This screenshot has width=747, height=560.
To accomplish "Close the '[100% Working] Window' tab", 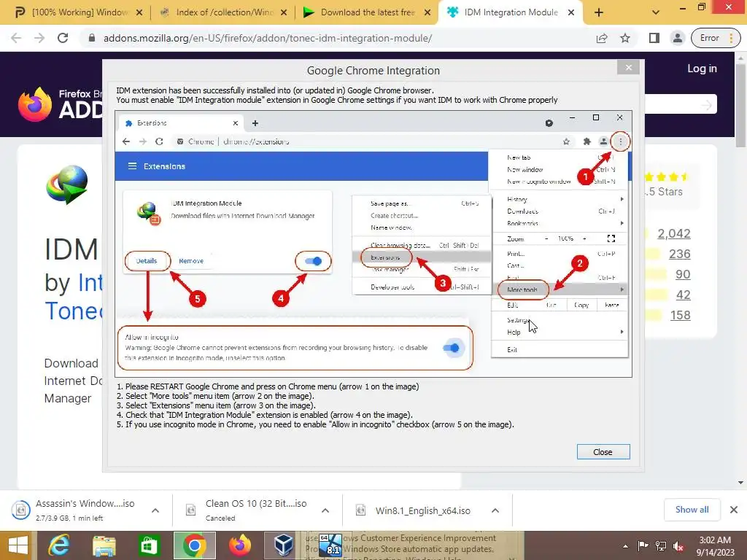I will [x=139, y=12].
